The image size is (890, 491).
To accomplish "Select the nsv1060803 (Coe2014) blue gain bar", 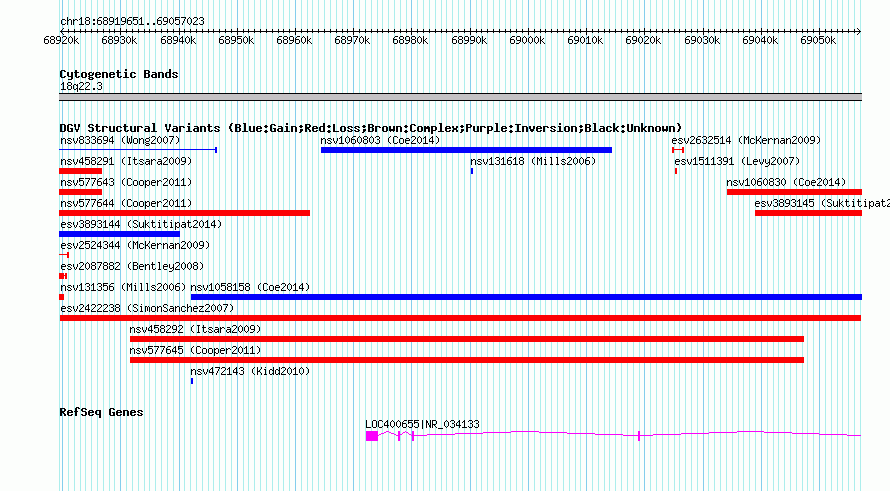I will point(466,150).
